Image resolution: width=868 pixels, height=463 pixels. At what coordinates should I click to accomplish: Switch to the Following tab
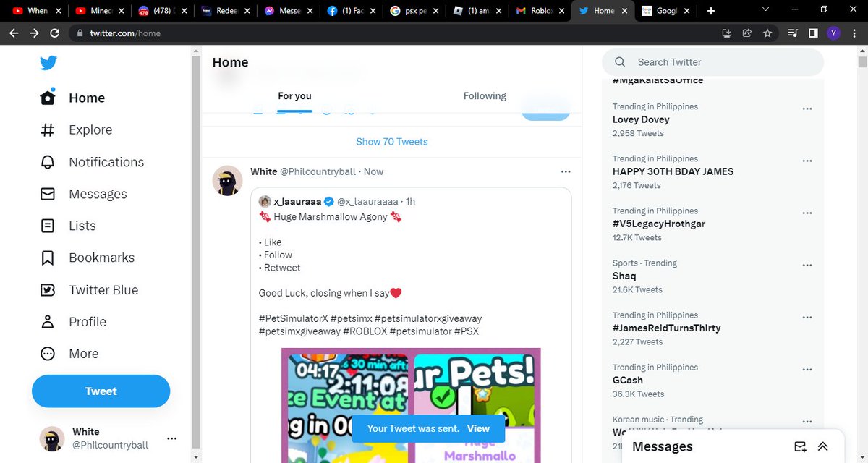[485, 95]
